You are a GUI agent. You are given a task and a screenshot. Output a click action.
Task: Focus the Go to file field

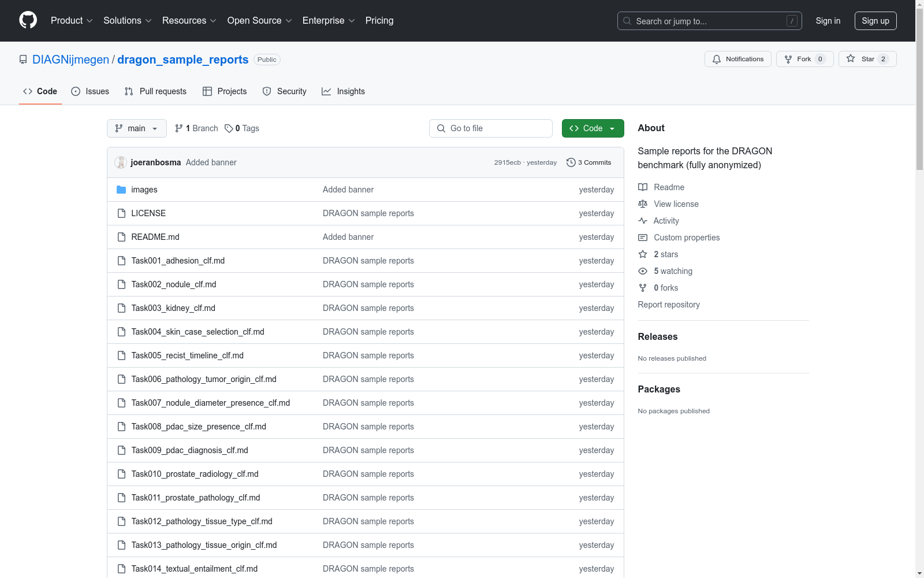[x=491, y=128]
